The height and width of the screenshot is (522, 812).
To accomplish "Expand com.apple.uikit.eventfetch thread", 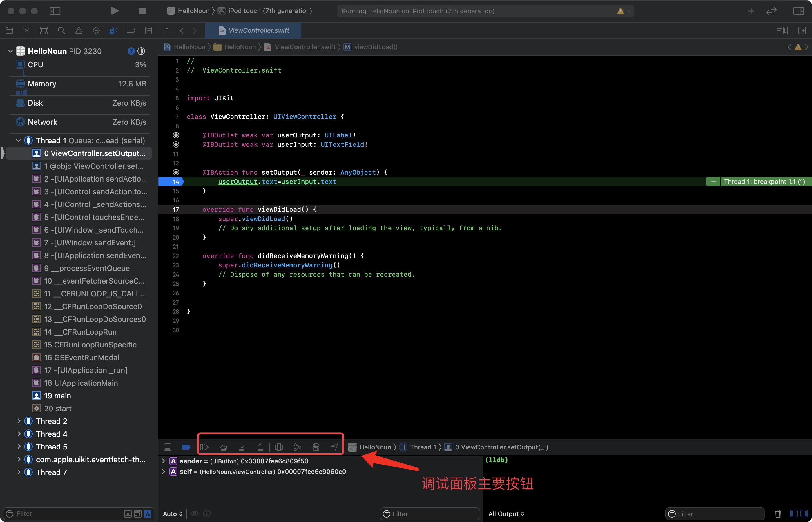I will [19, 459].
